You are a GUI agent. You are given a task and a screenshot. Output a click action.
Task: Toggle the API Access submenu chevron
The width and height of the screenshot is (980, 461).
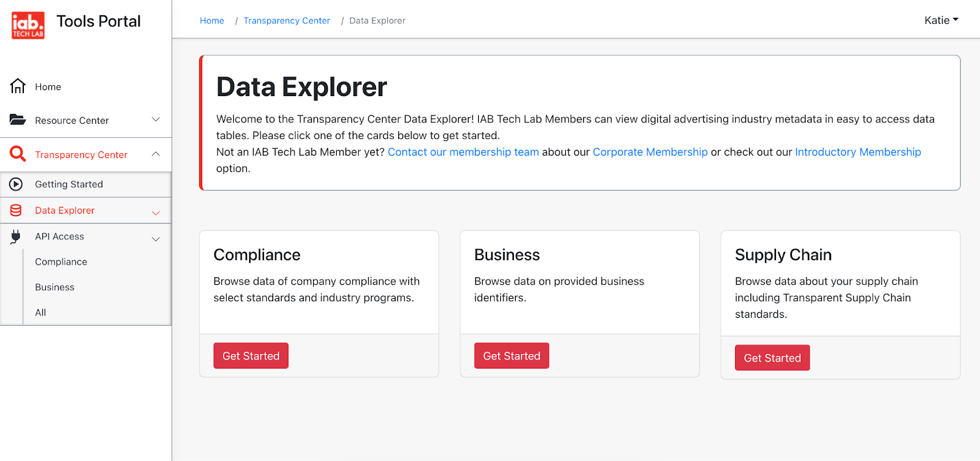[156, 239]
